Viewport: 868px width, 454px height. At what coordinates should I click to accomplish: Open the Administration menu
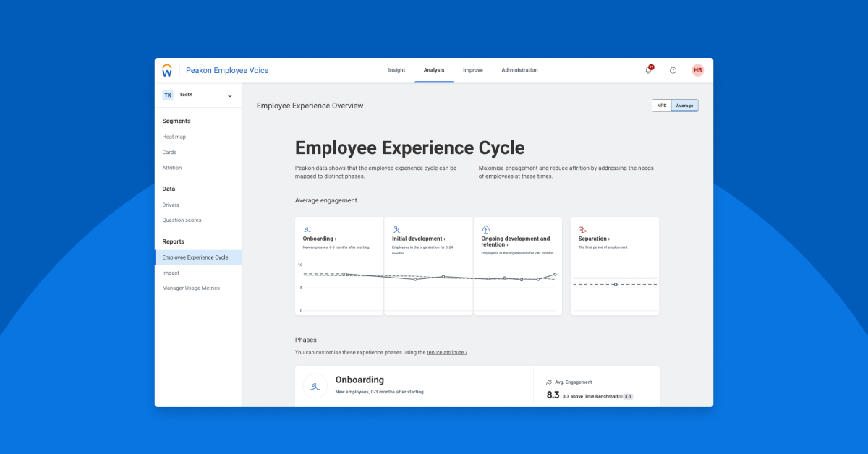tap(520, 69)
